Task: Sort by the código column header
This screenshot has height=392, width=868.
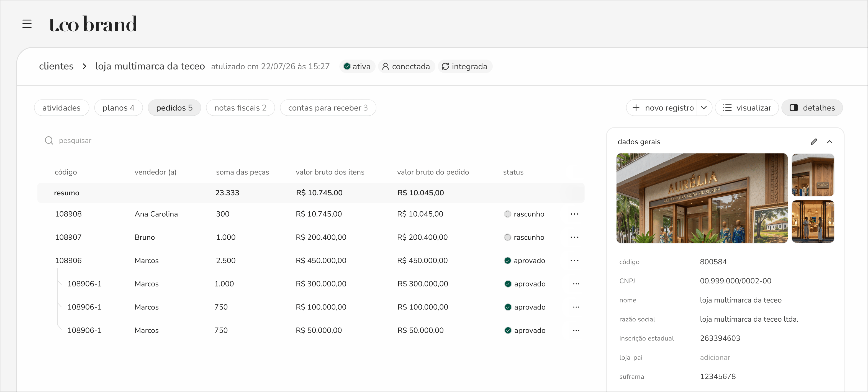Action: (x=66, y=172)
